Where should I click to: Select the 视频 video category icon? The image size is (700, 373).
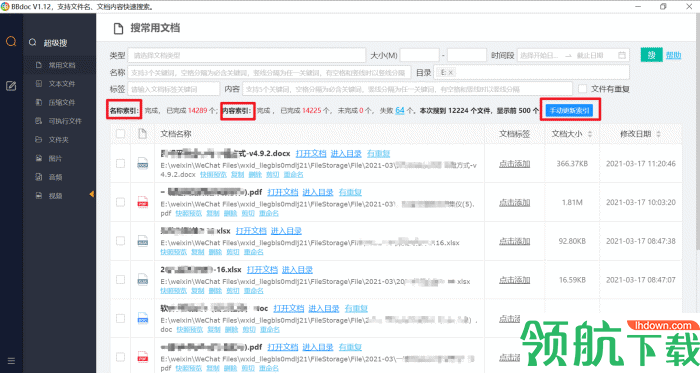tap(39, 195)
